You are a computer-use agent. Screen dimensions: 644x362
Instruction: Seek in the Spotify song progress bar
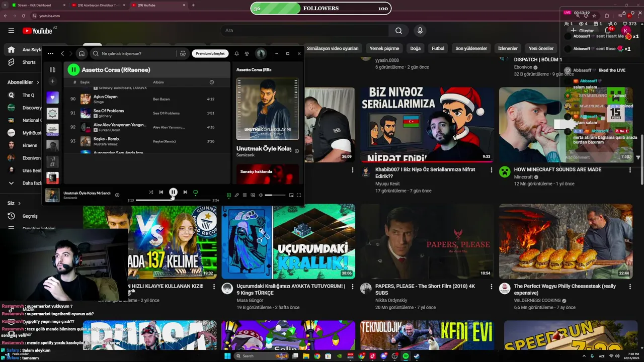[x=173, y=200]
